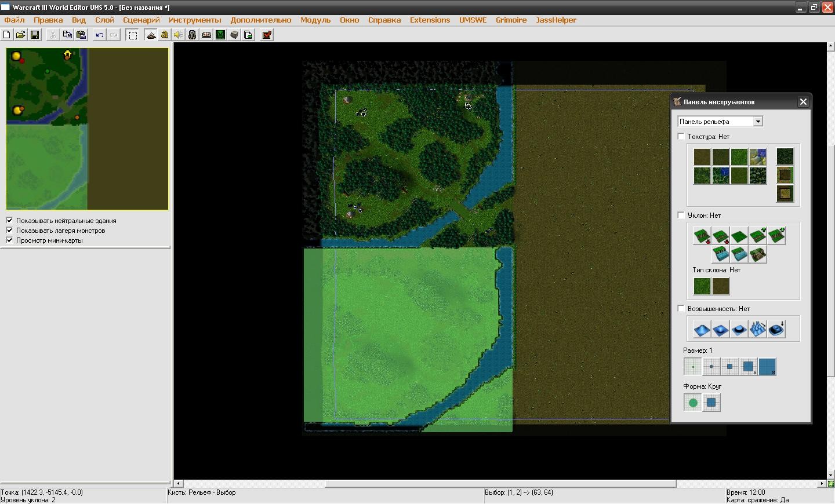Open the Terrain editor mountain icon
The width and height of the screenshot is (835, 504).
151,35
